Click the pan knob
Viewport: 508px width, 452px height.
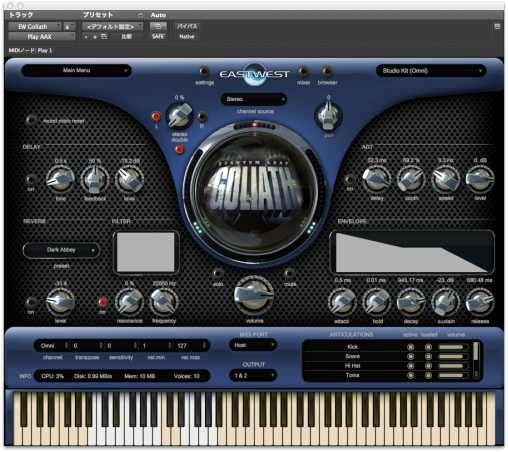[x=328, y=116]
